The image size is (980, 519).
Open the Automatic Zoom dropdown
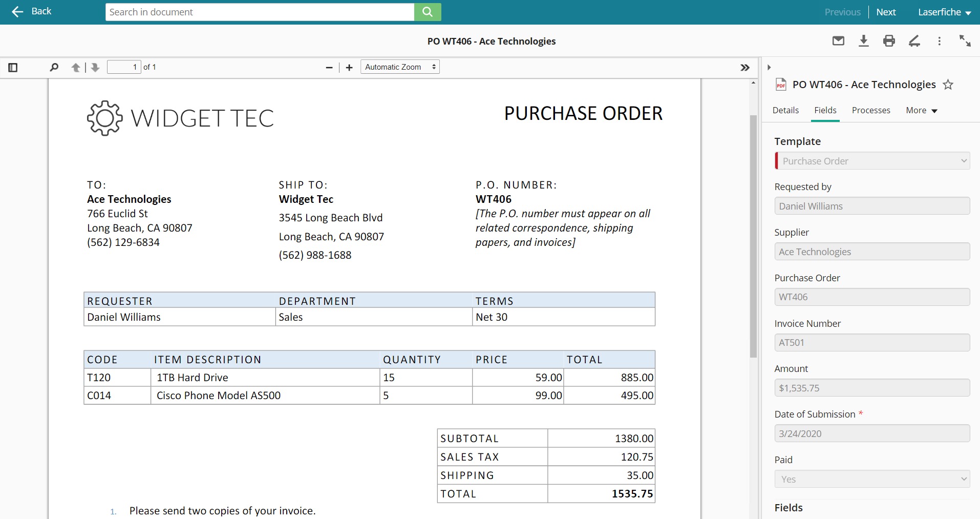(x=400, y=67)
